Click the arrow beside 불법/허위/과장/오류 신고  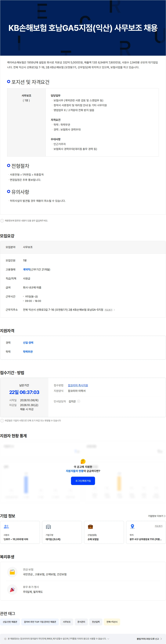click(161, 639)
